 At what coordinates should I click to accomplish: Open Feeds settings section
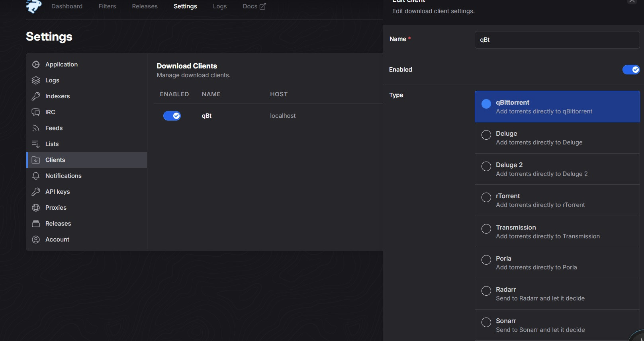click(x=87, y=128)
